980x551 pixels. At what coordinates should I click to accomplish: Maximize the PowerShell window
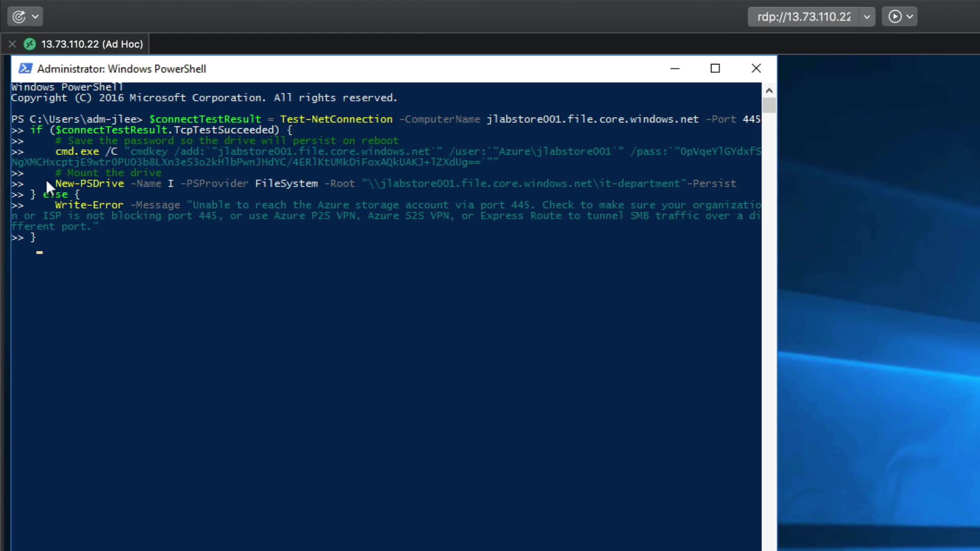[715, 68]
